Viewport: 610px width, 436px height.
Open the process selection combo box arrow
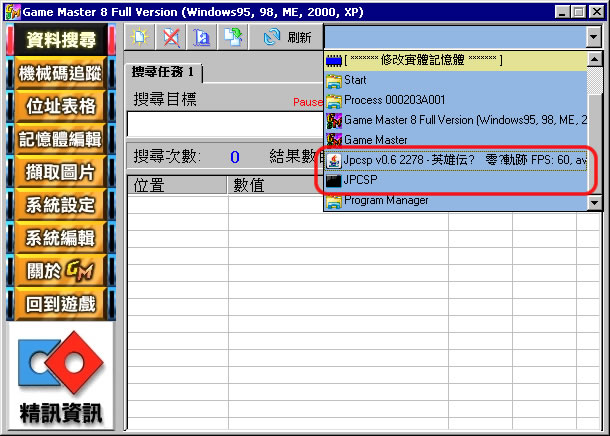(593, 37)
